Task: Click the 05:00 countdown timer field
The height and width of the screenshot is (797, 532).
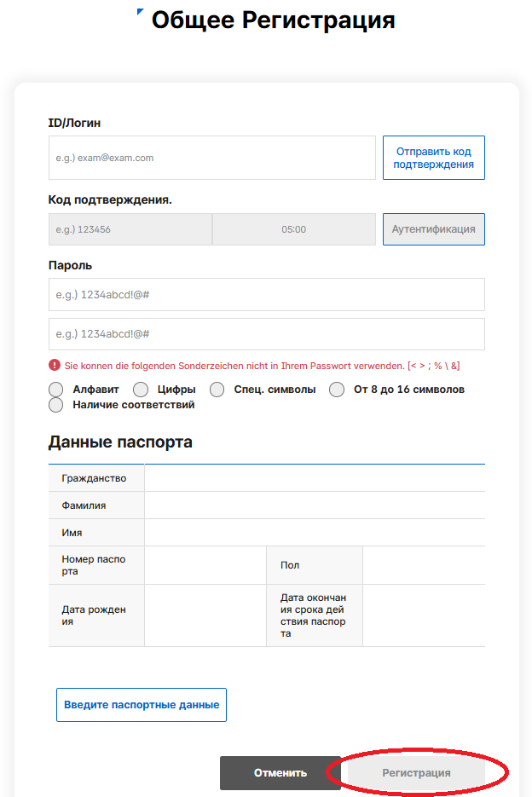Action: click(x=294, y=229)
